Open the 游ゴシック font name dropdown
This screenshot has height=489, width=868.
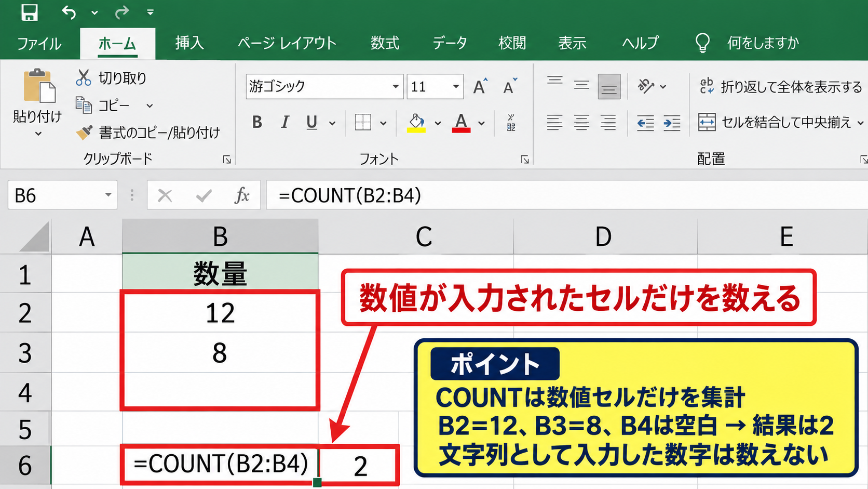(396, 86)
